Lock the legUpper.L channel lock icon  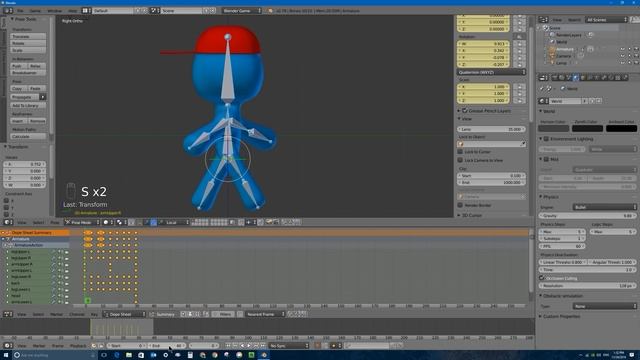click(x=66, y=252)
